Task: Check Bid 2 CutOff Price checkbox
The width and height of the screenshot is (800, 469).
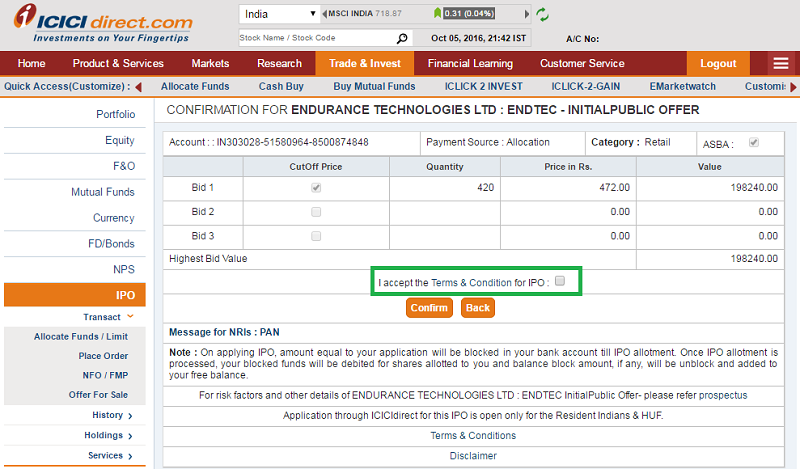Action: coord(316,212)
